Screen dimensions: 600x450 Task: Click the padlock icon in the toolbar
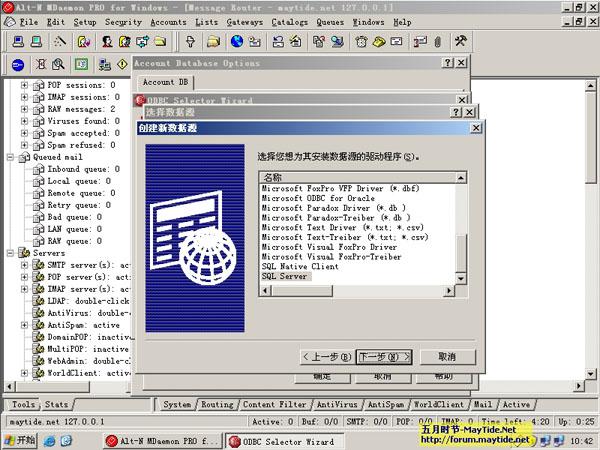pyautogui.click(x=190, y=42)
